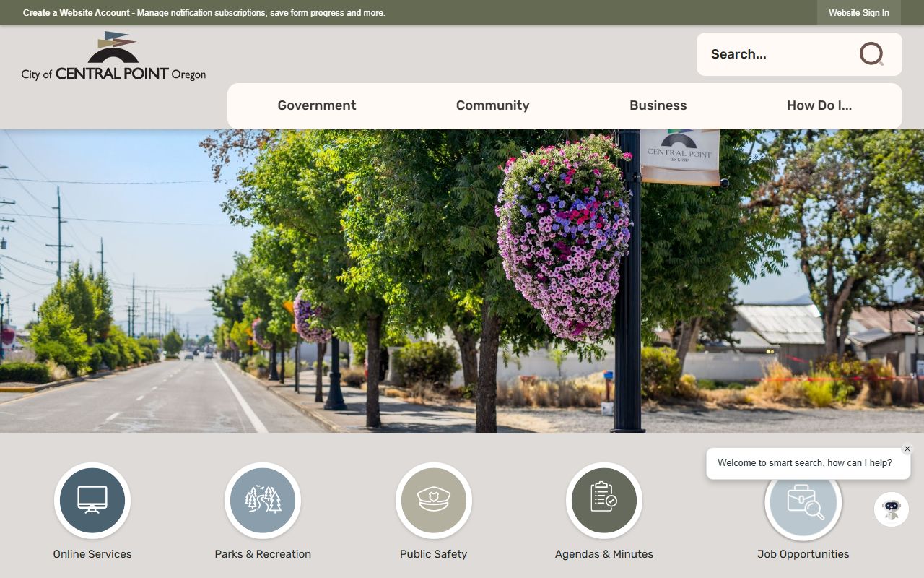Open the Agendas & Minutes clipboard icon

point(604,500)
